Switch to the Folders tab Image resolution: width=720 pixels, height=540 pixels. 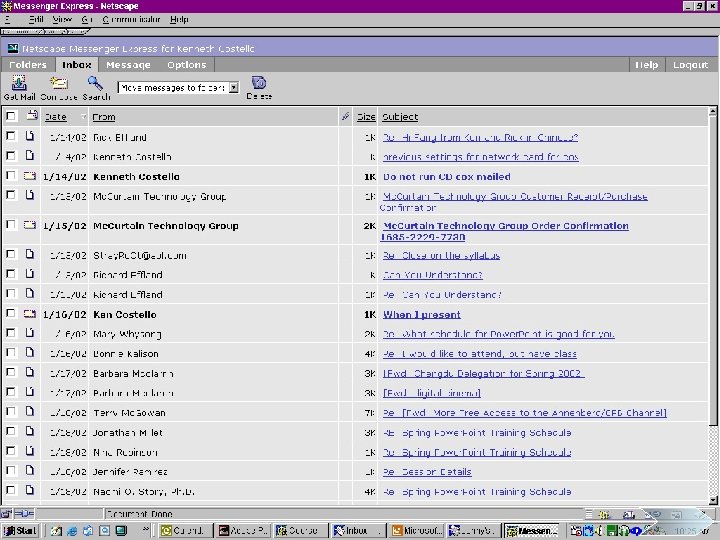click(28, 65)
